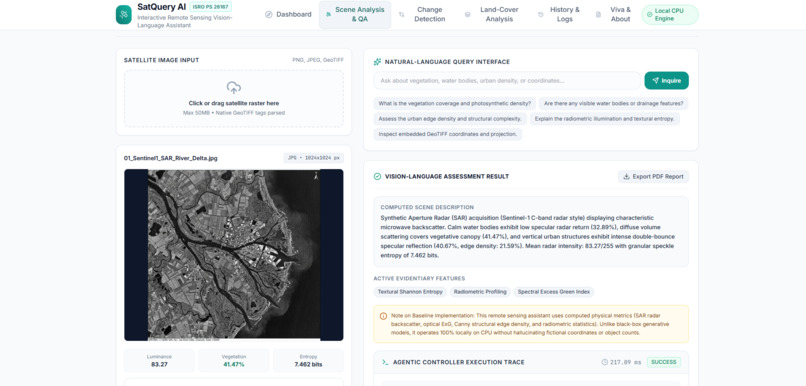
Task: Click the Change Detection arrows icon
Action: tap(401, 14)
